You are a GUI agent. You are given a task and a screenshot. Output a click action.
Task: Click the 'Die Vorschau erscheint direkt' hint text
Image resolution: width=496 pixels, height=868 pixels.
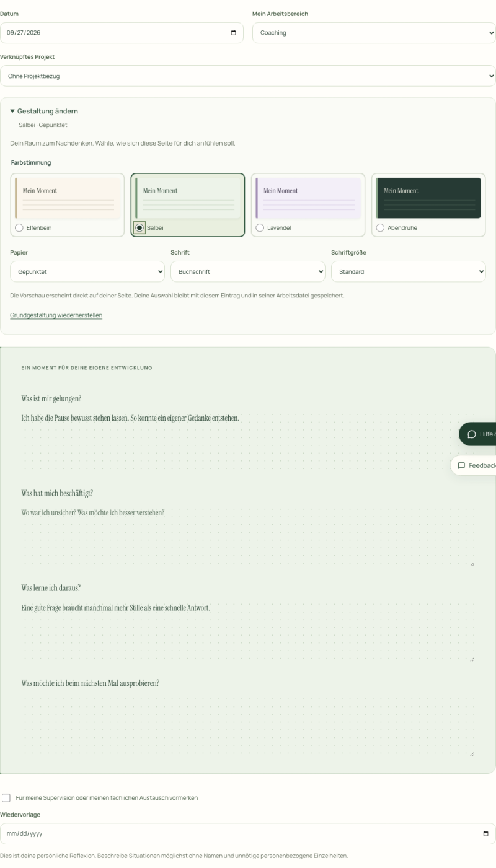coord(177,296)
